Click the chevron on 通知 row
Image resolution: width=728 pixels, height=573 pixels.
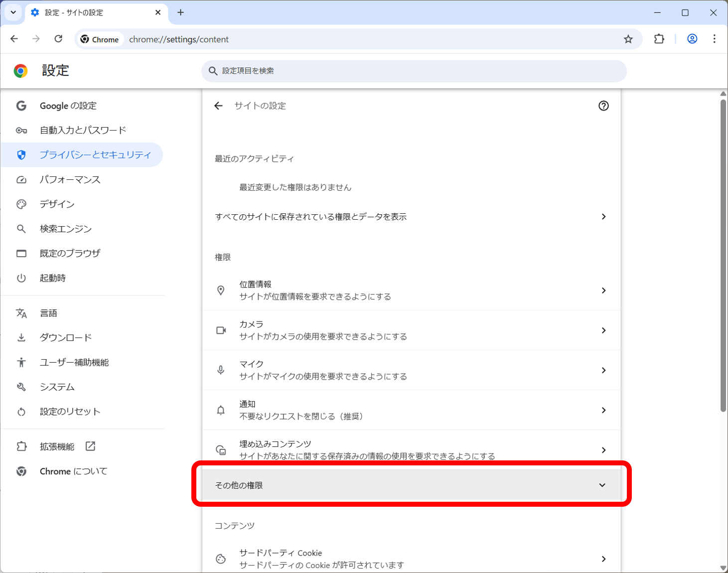(x=603, y=410)
